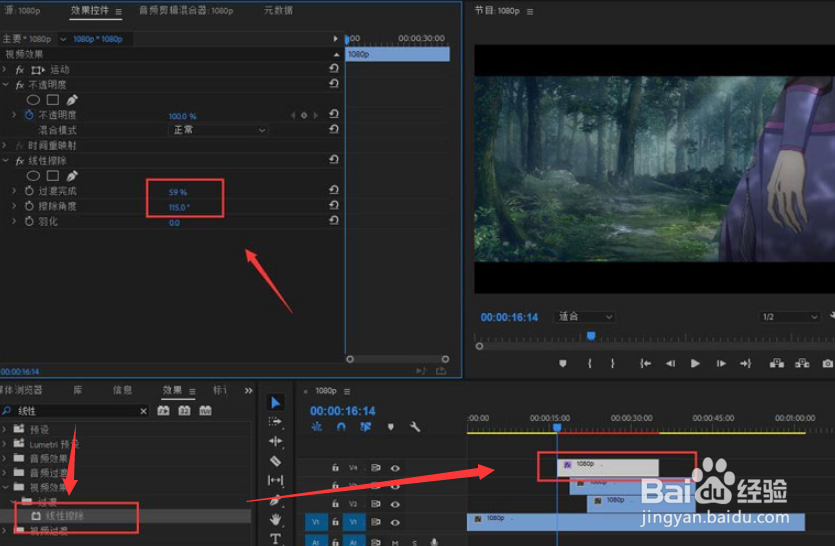Mark Out point in Program monitor
Viewport: 835px width, 546px height.
coord(613,363)
